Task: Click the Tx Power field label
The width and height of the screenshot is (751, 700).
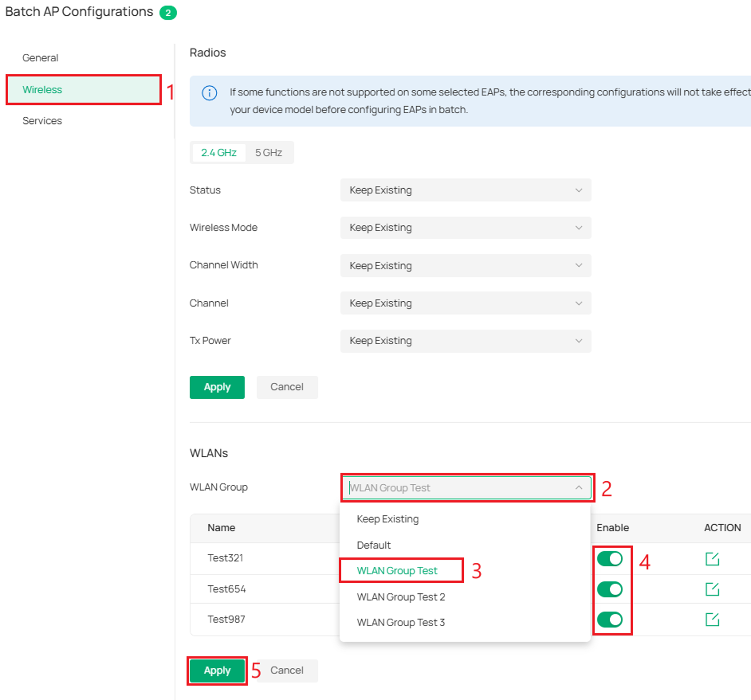Action: pos(210,340)
